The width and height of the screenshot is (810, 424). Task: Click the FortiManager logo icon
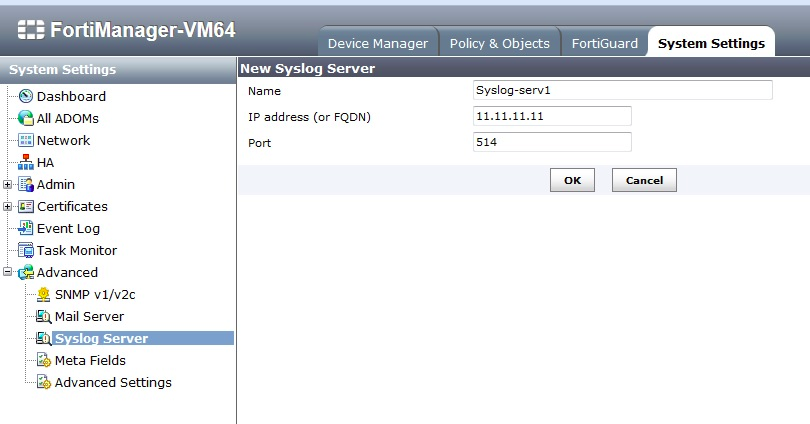[31, 30]
